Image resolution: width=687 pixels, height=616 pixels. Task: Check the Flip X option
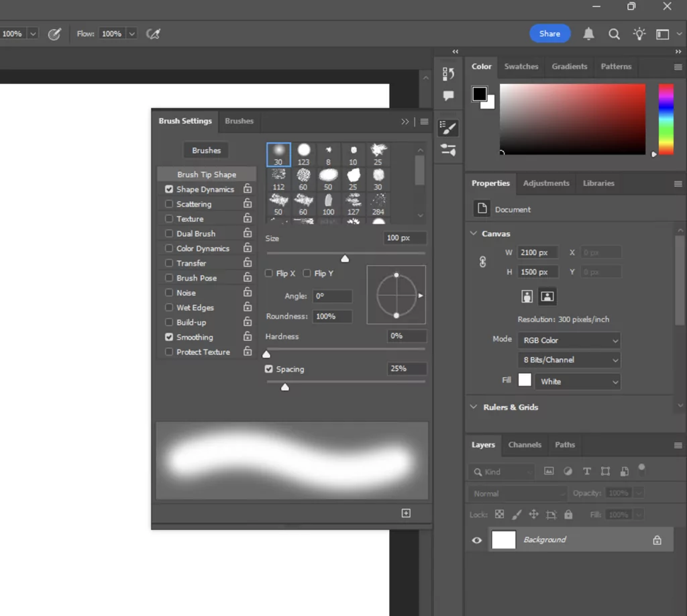click(x=268, y=273)
